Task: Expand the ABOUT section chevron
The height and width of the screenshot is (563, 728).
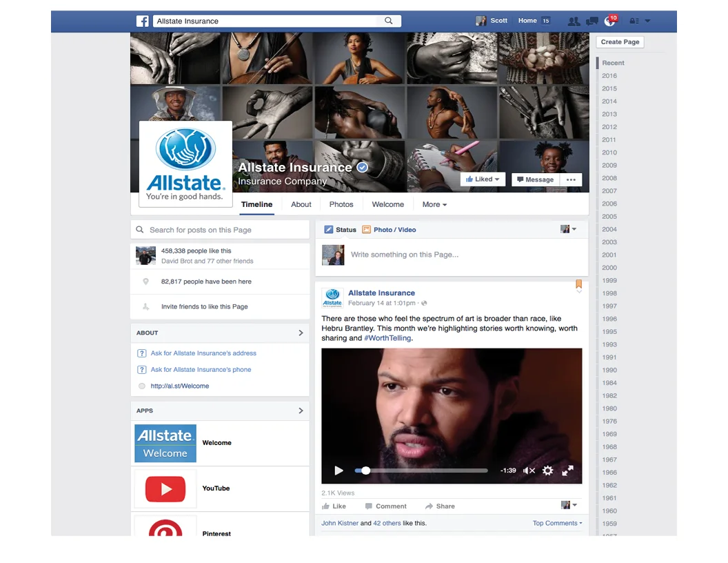Action: pos(301,333)
